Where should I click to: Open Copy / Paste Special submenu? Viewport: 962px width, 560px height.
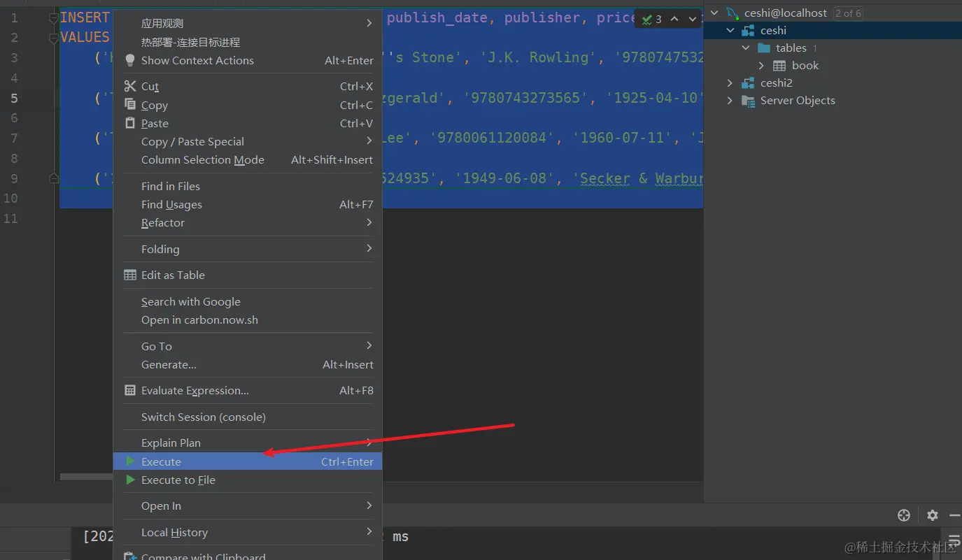coord(248,141)
